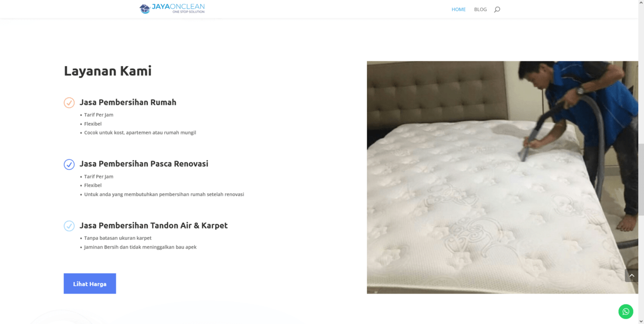Click 'Jaminan Bersih' bullet text

[140, 247]
